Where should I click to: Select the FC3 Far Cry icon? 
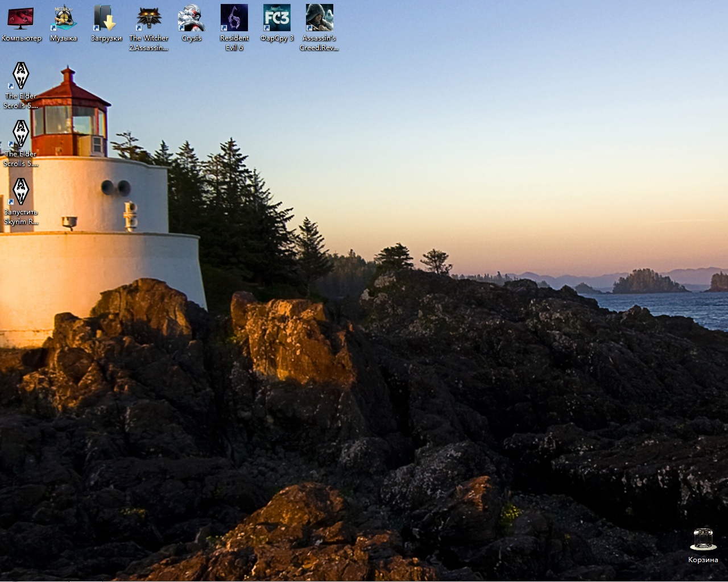click(x=277, y=18)
